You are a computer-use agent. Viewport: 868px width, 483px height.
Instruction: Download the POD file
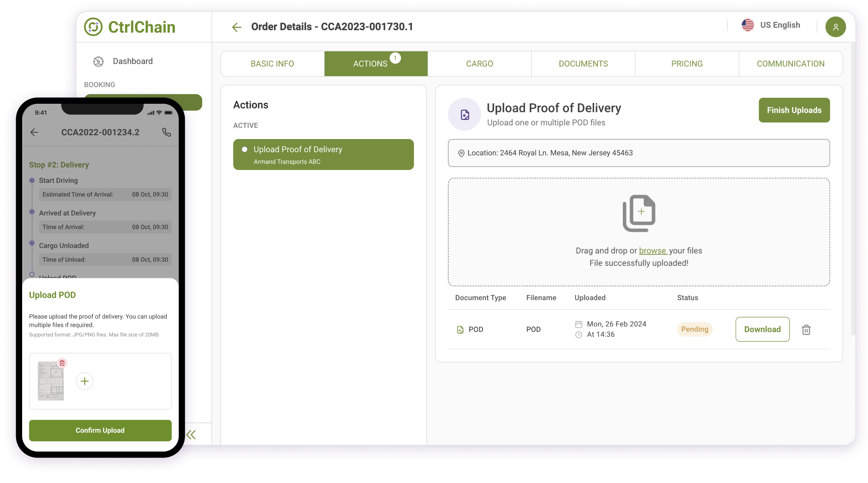762,329
